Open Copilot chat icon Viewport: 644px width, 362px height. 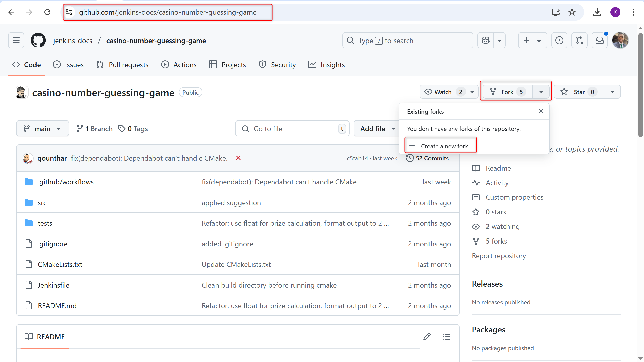coord(486,40)
